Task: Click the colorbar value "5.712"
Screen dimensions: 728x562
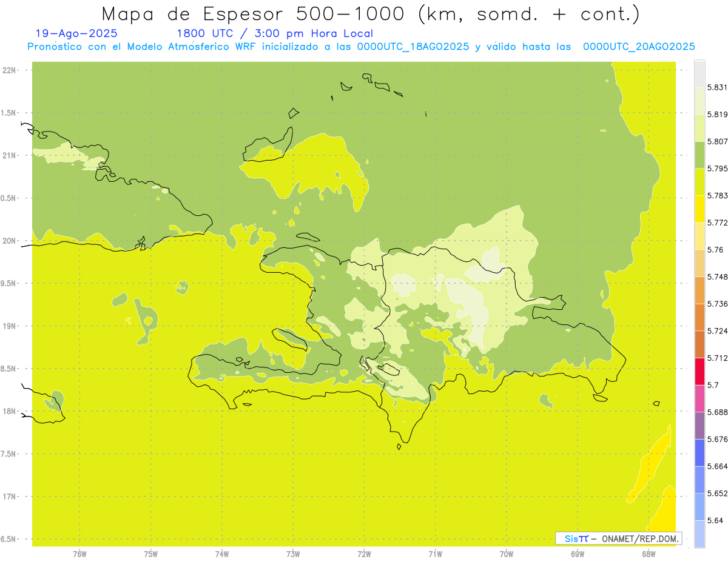Action: pos(717,358)
